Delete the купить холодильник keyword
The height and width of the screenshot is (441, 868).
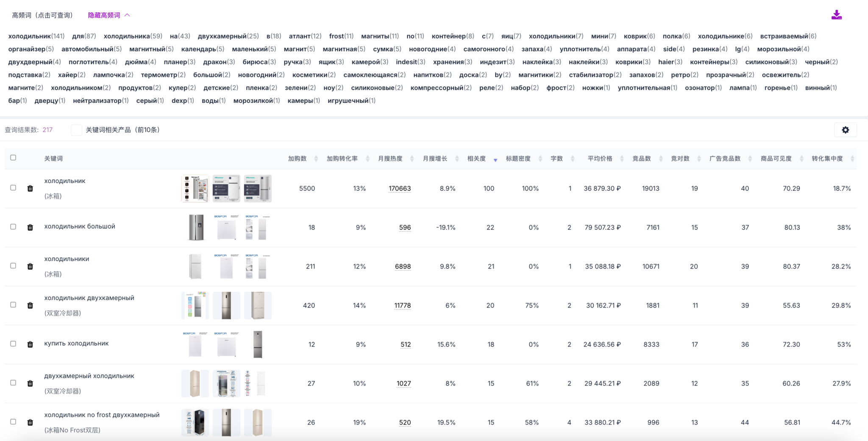(30, 344)
